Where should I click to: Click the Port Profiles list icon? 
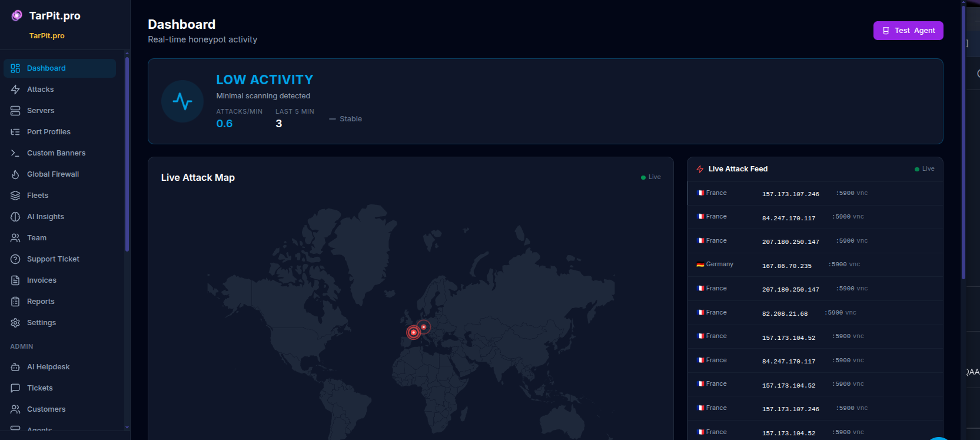point(15,132)
